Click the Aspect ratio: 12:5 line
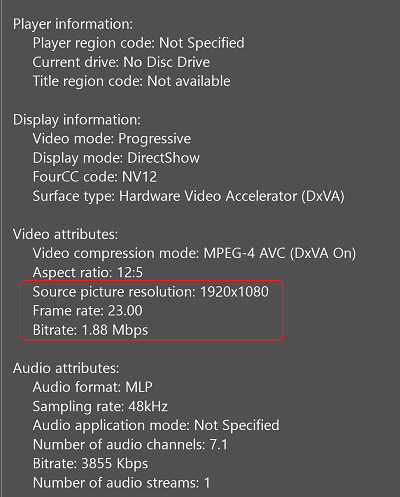 pos(88,273)
